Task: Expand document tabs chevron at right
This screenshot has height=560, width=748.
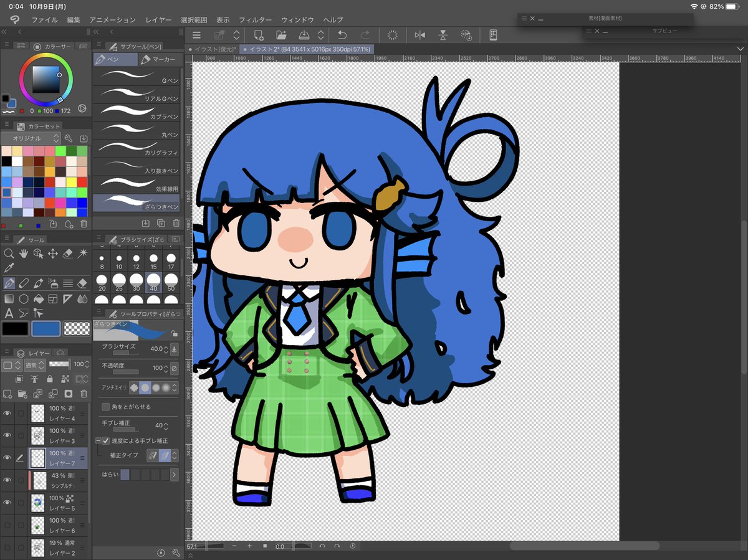Action: [739, 49]
